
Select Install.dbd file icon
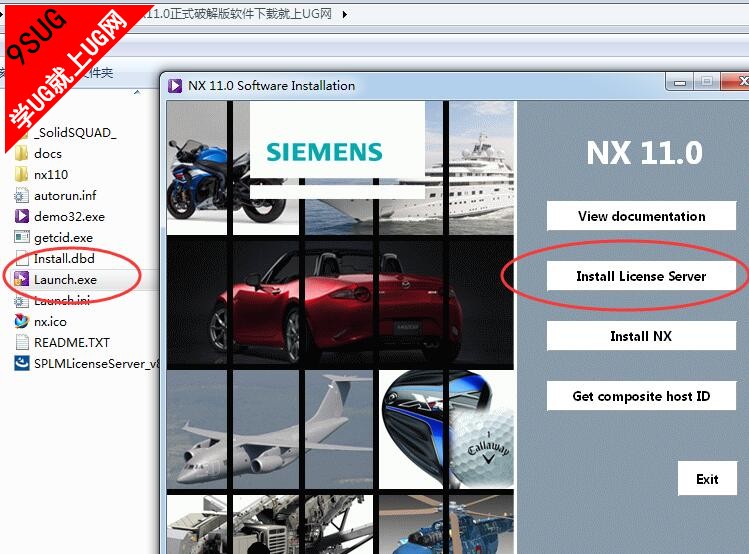[21, 258]
